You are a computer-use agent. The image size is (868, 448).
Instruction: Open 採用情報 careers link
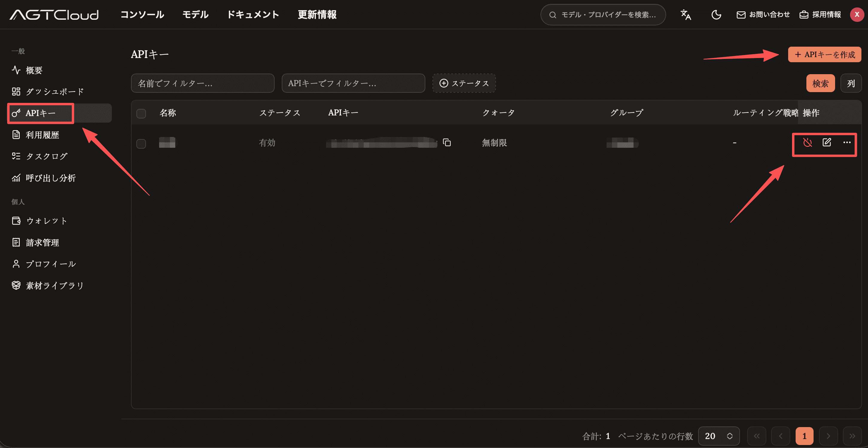pos(820,14)
